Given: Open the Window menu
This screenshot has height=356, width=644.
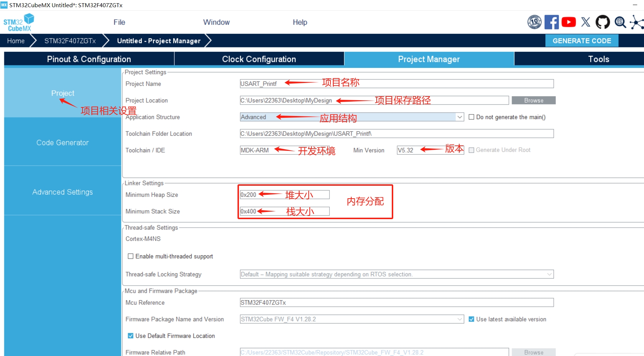Looking at the screenshot, I should click(x=216, y=22).
